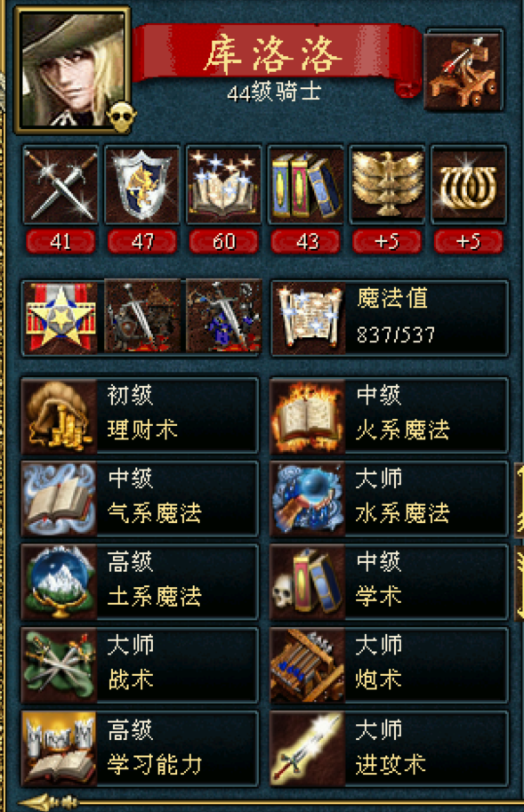
Task: Click the golden rings luck icon
Action: (469, 185)
